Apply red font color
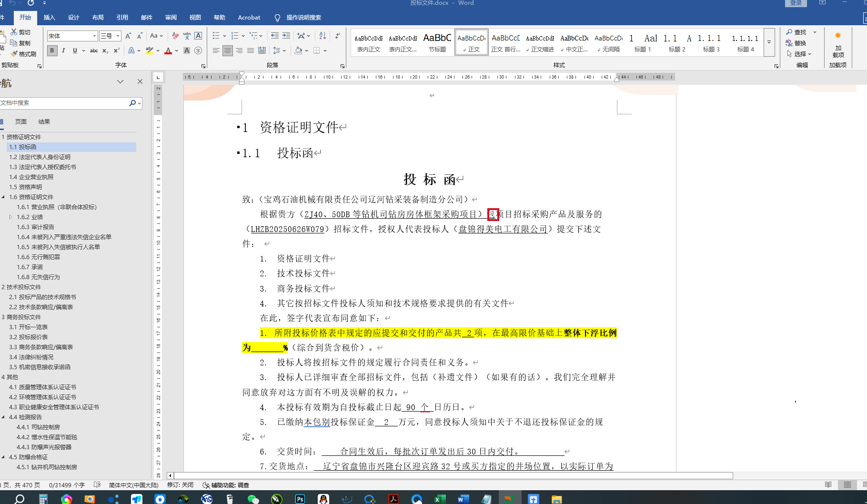This screenshot has width=867, height=504. pyautogui.click(x=168, y=50)
